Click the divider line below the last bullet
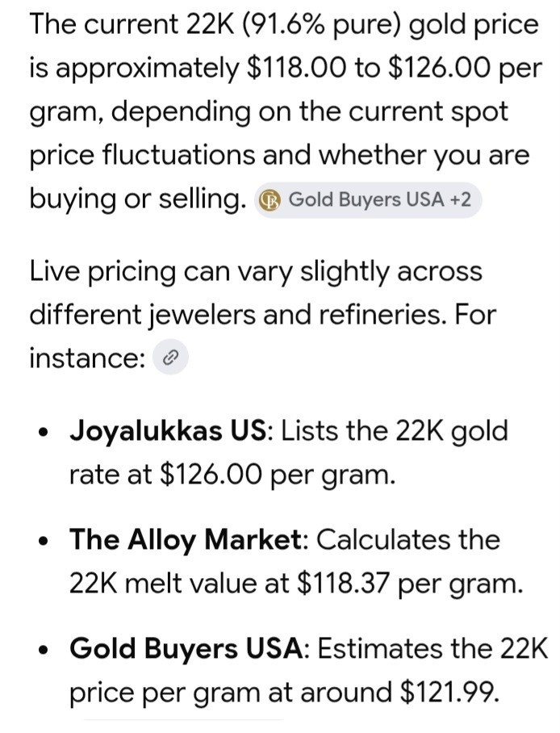Image resolution: width=560 pixels, height=733 pixels. click(x=184, y=720)
